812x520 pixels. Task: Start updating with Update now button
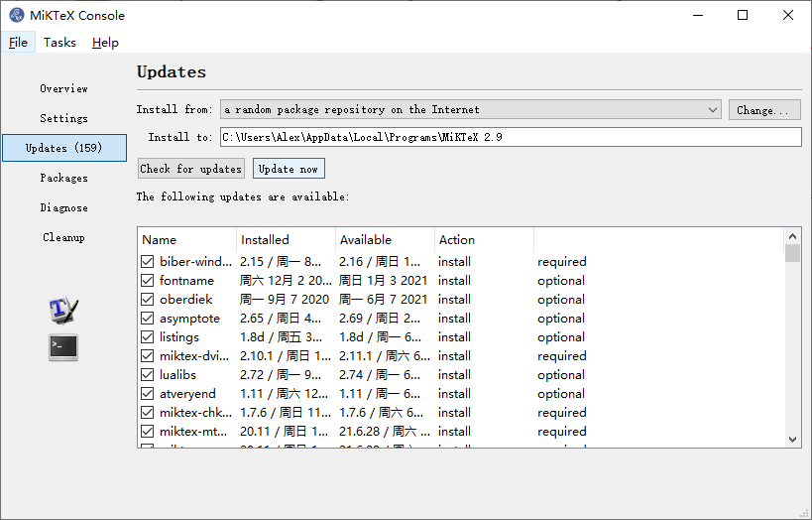point(289,169)
